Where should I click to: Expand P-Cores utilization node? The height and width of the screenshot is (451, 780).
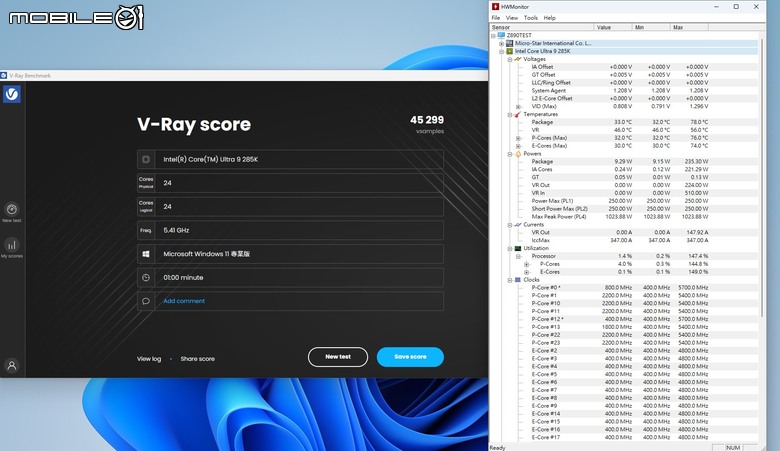(x=527, y=265)
